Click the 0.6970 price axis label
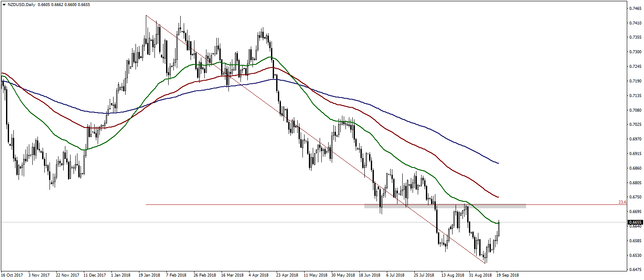This screenshot has width=644, height=280. [x=635, y=139]
